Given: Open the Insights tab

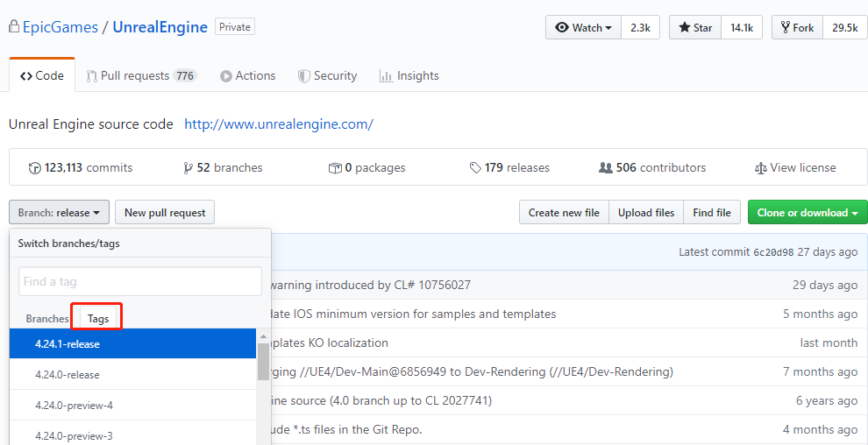Looking at the screenshot, I should click(x=409, y=75).
